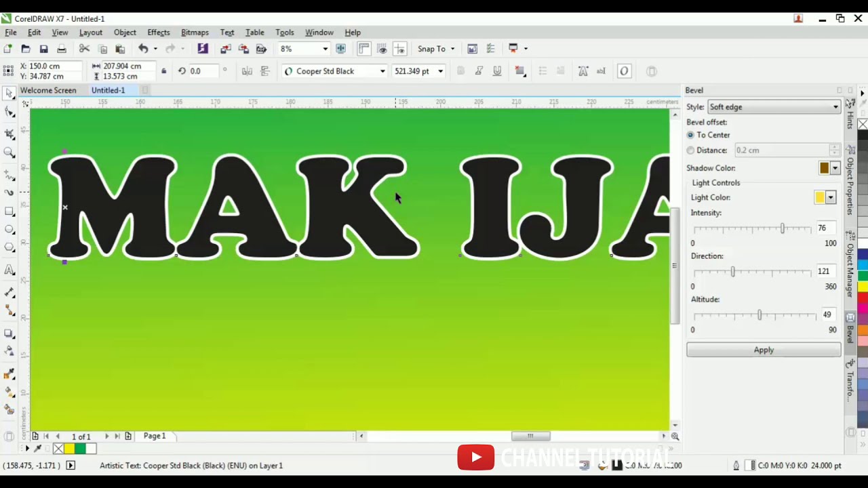This screenshot has height=488, width=868.
Task: Open the zoom level dropdown
Action: point(325,49)
